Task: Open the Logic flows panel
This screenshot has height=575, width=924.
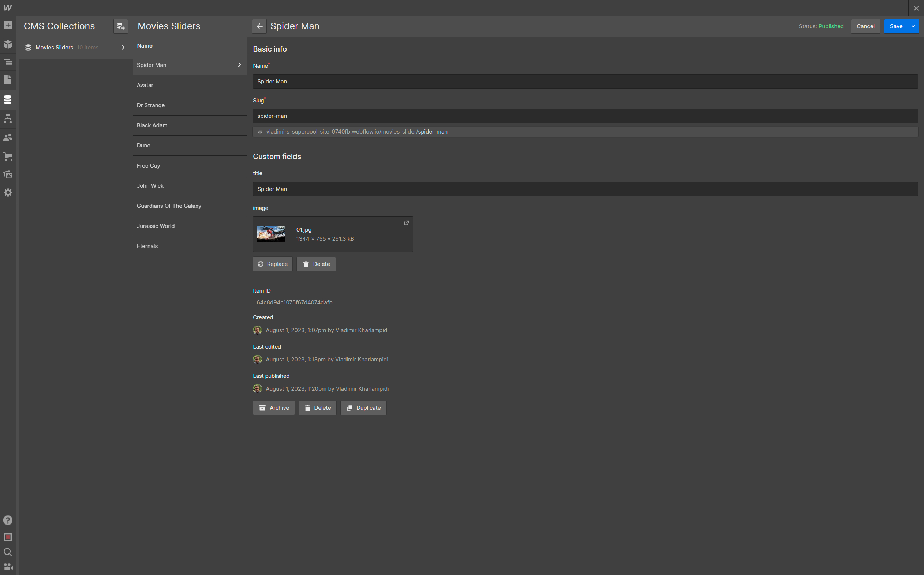Action: [x=8, y=119]
